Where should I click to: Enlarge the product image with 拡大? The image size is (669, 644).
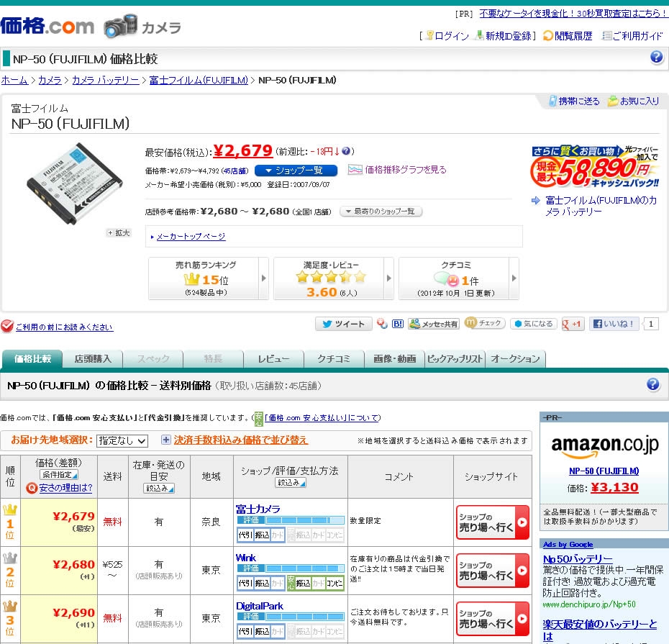point(119,232)
